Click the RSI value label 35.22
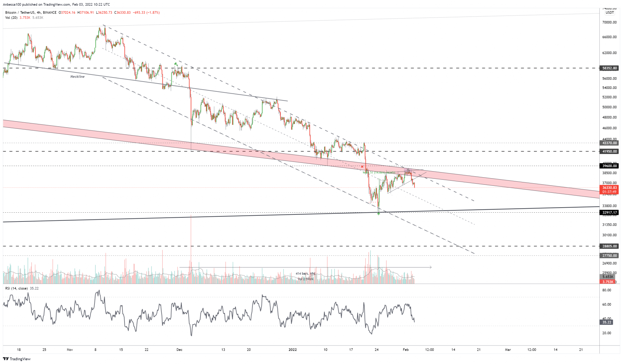The image size is (623, 364). coord(607,322)
